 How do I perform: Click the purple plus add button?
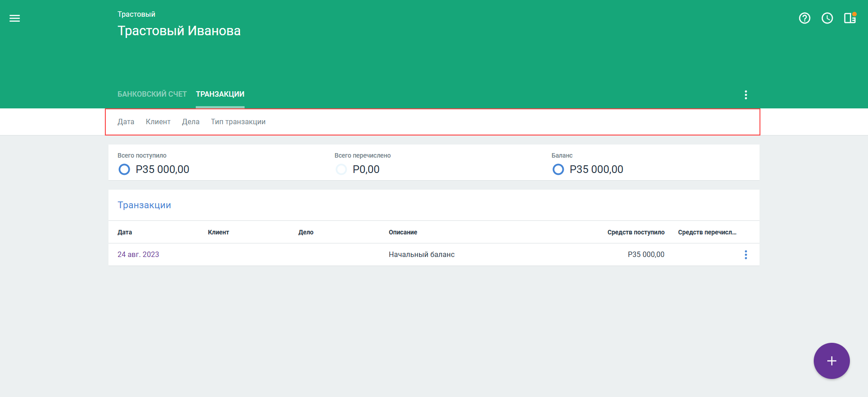[831, 361]
